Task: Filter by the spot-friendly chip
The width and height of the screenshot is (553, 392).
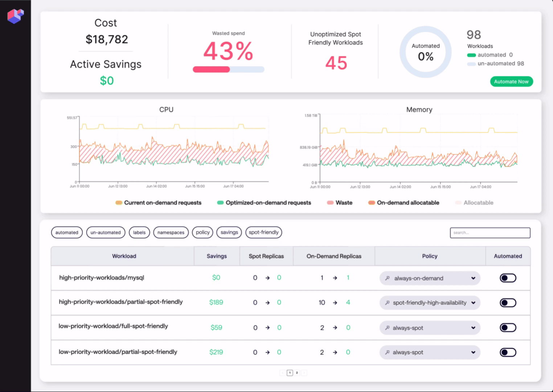Action: tap(264, 232)
